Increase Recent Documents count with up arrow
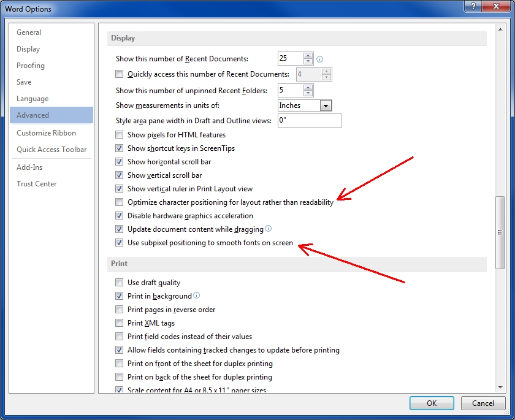 coord(308,55)
